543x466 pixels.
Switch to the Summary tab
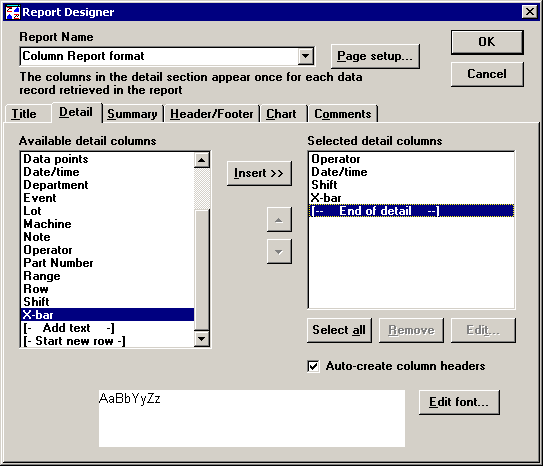[x=132, y=114]
